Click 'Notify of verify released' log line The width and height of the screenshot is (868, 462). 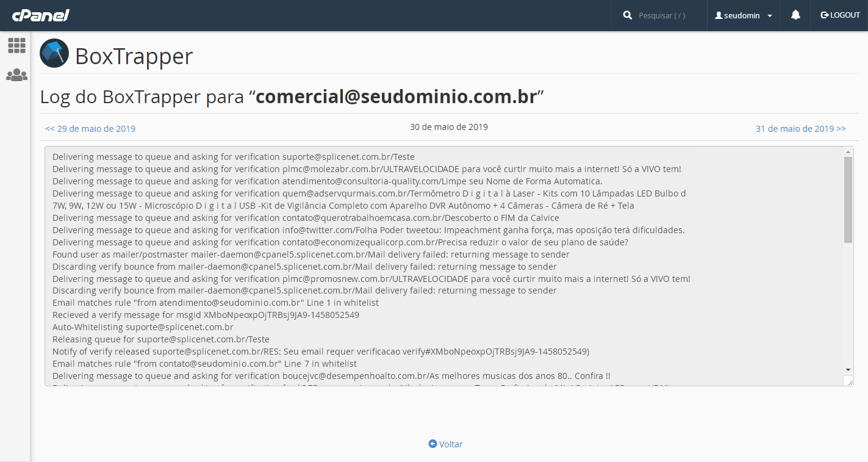tap(321, 352)
